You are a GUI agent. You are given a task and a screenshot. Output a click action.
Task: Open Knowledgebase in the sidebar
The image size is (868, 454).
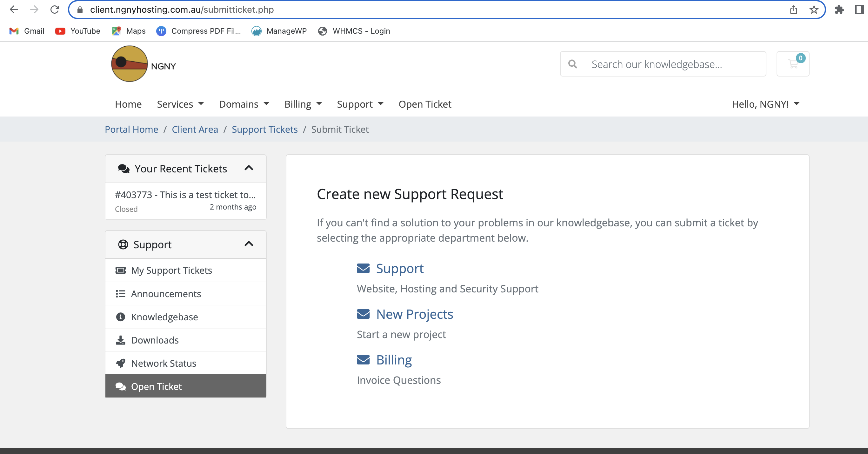[186, 317]
